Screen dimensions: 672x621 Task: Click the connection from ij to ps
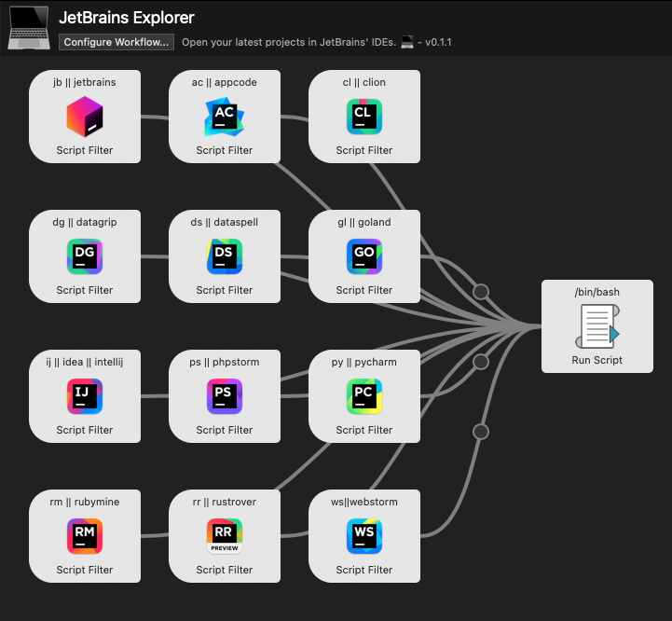pos(155,396)
